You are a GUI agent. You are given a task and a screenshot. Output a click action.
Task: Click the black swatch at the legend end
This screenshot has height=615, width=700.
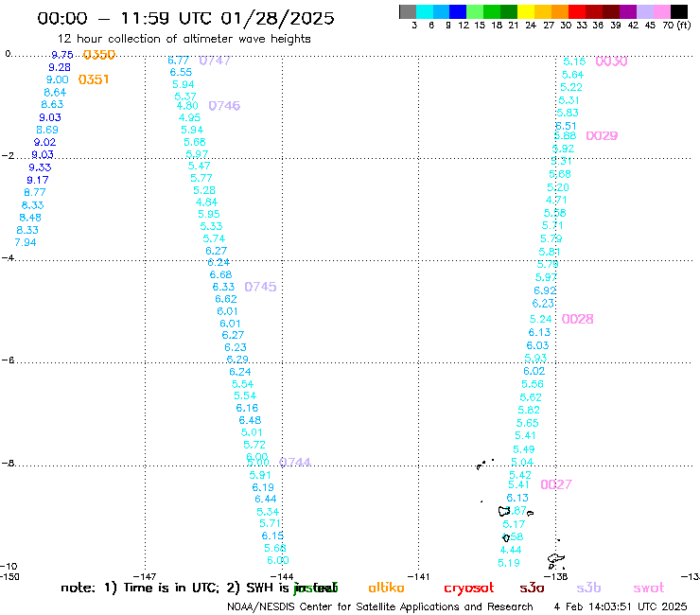click(x=679, y=12)
